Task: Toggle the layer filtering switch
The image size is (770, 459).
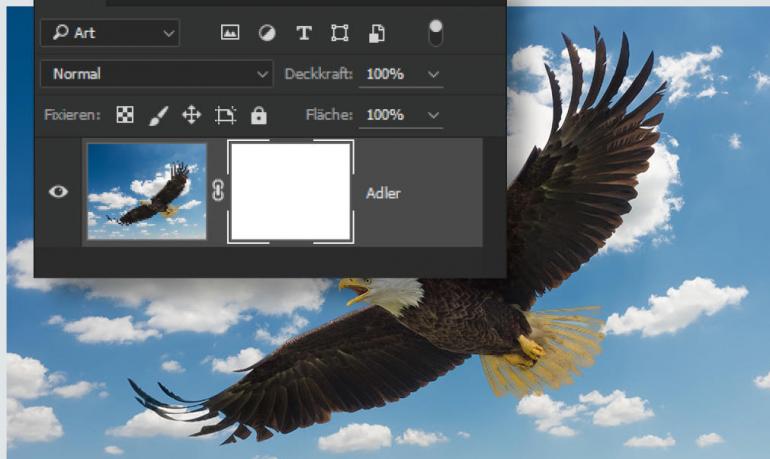Action: click(436, 33)
